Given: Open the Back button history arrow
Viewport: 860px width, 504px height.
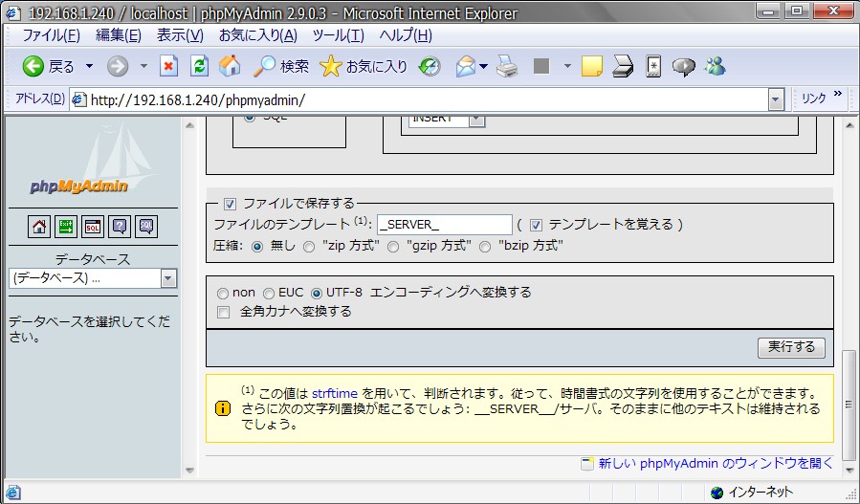Looking at the screenshot, I should tap(89, 66).
